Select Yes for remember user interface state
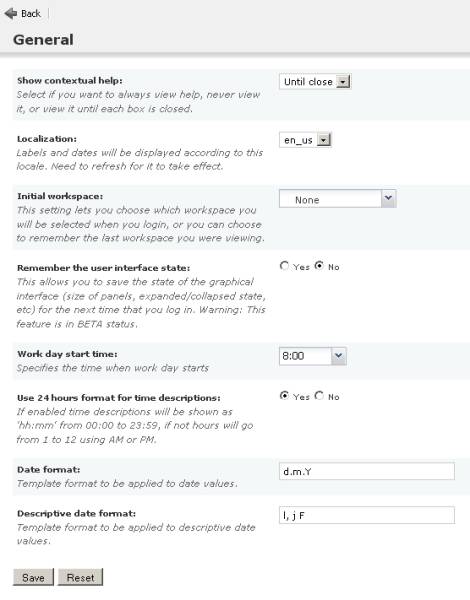The width and height of the screenshot is (470, 600). pyautogui.click(x=284, y=266)
